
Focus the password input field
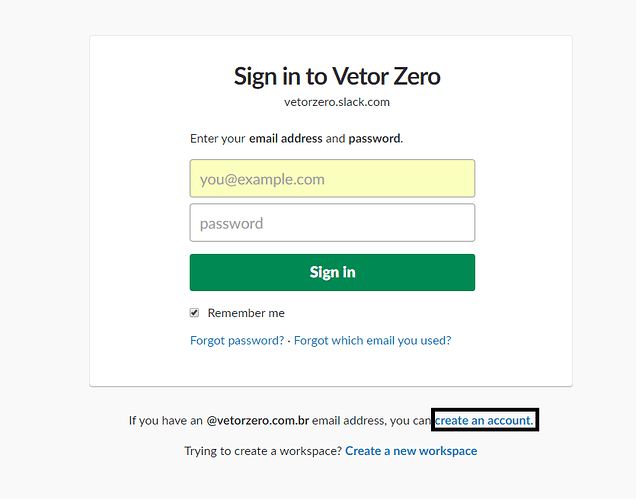point(332,223)
